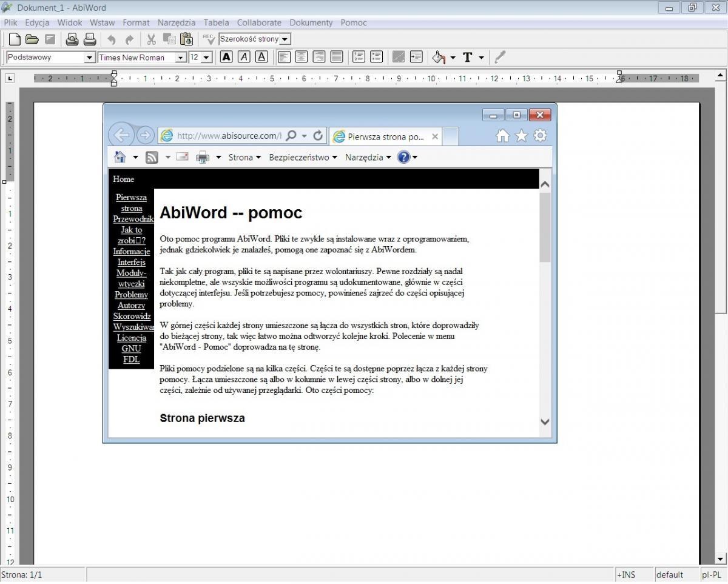Open the paragraph style dropdown Podstawowy
This screenshot has width=728, height=584.
click(90, 57)
